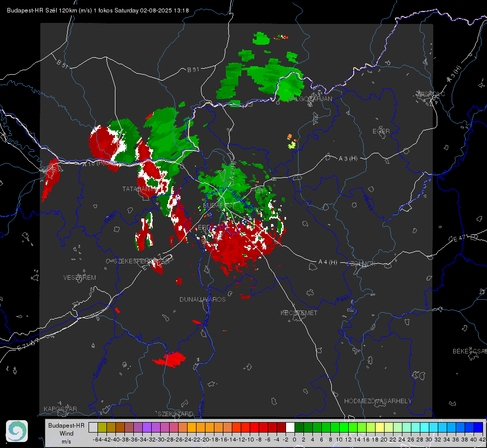Pick the pale yellow legend swatch above 18
487x448 pixels.
[380, 427]
